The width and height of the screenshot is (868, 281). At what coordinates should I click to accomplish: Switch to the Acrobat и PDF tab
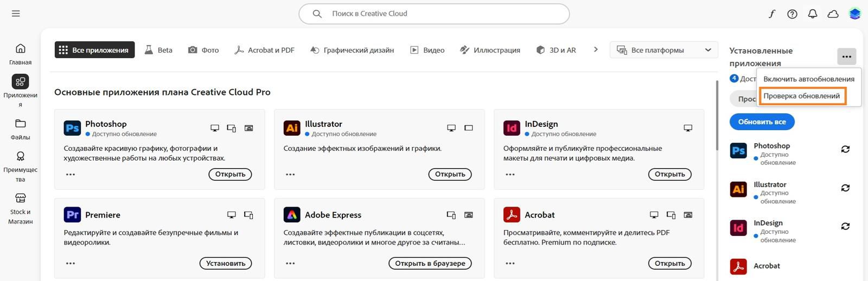pyautogui.click(x=264, y=50)
